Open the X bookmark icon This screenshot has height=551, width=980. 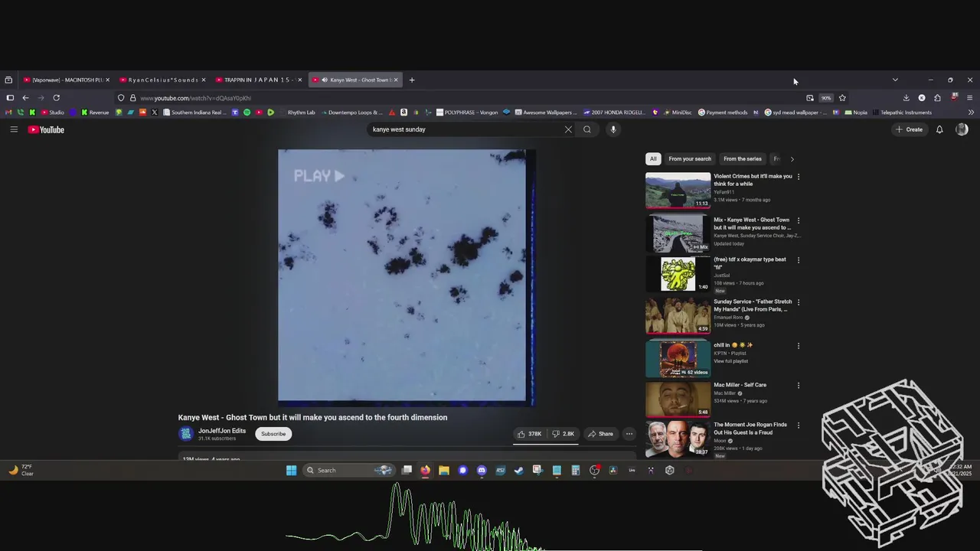point(154,112)
